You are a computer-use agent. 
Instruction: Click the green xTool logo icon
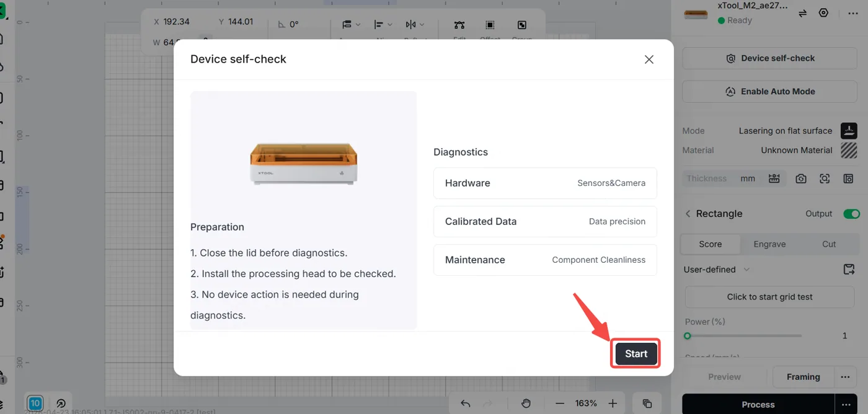[x=2, y=11]
